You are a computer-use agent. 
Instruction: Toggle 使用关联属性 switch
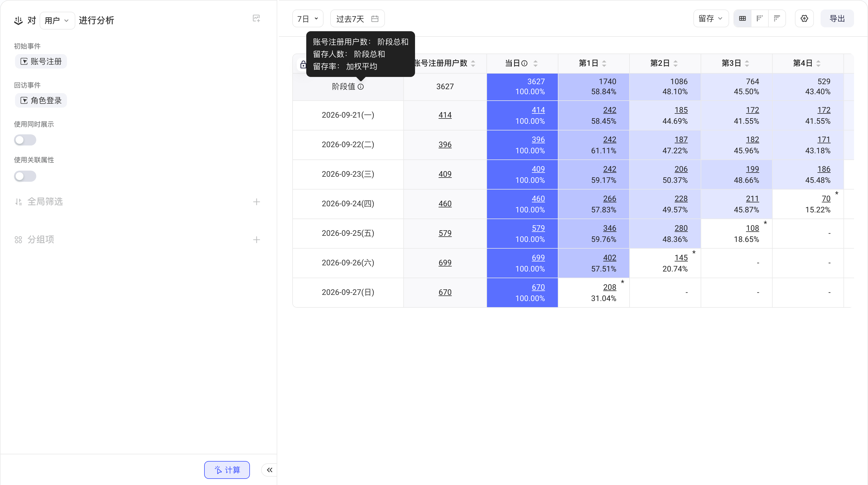tap(25, 176)
